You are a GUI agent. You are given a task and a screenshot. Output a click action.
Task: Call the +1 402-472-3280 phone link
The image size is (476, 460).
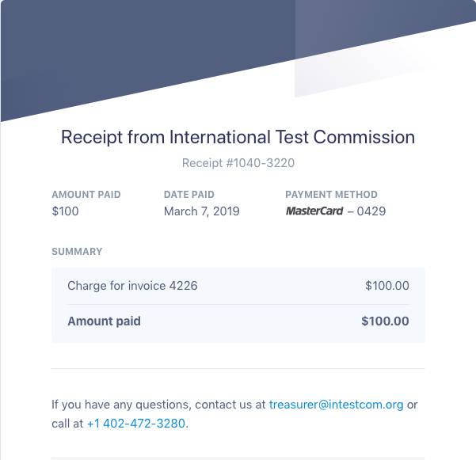pos(136,424)
